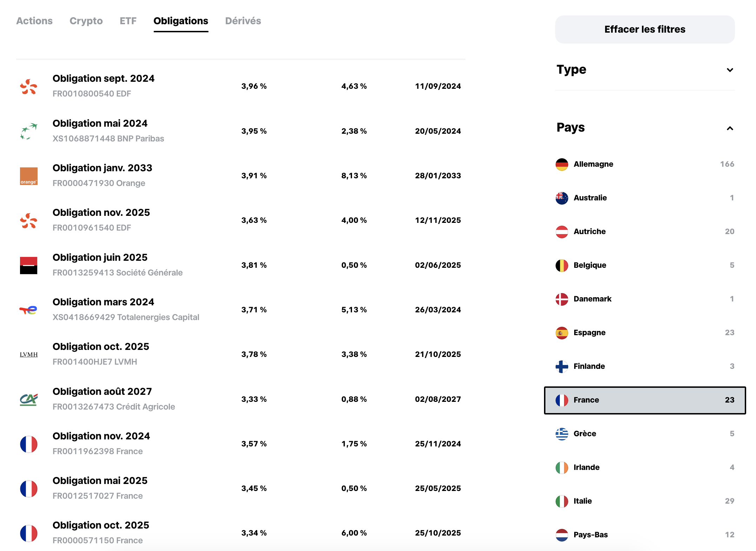Click the France flag in country filter
The width and height of the screenshot is (756, 551).
pyautogui.click(x=562, y=400)
